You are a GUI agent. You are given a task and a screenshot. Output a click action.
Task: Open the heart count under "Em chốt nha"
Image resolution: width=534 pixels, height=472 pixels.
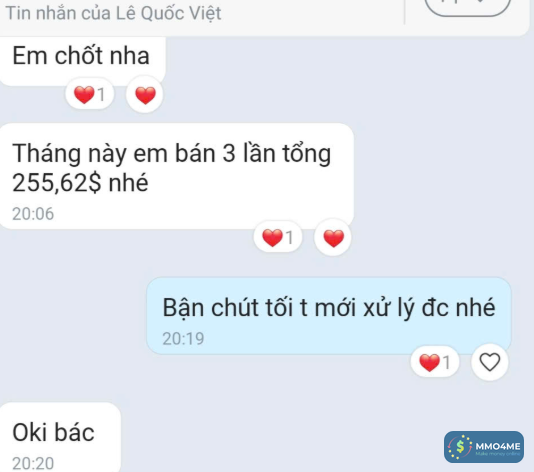click(x=90, y=94)
